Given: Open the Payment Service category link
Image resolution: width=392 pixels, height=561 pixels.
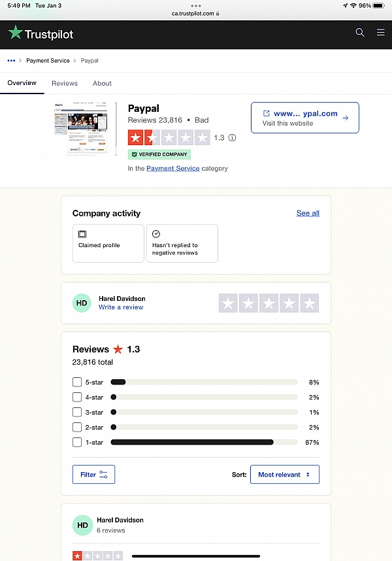Looking at the screenshot, I should pyautogui.click(x=171, y=168).
